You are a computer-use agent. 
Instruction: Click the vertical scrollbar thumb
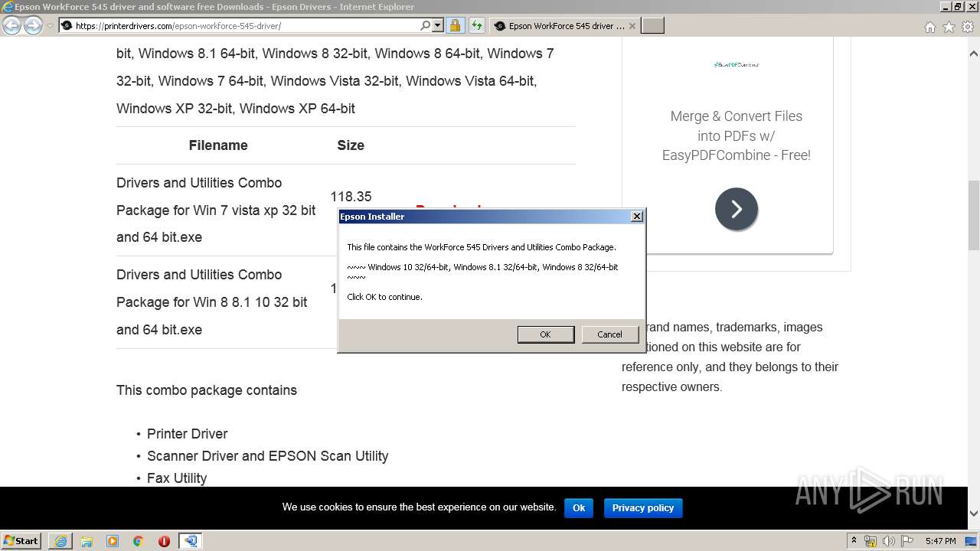coord(973,215)
